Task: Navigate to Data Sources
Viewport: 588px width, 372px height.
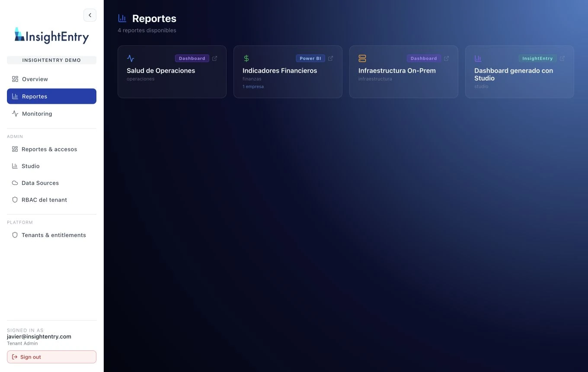Action: tap(51, 183)
